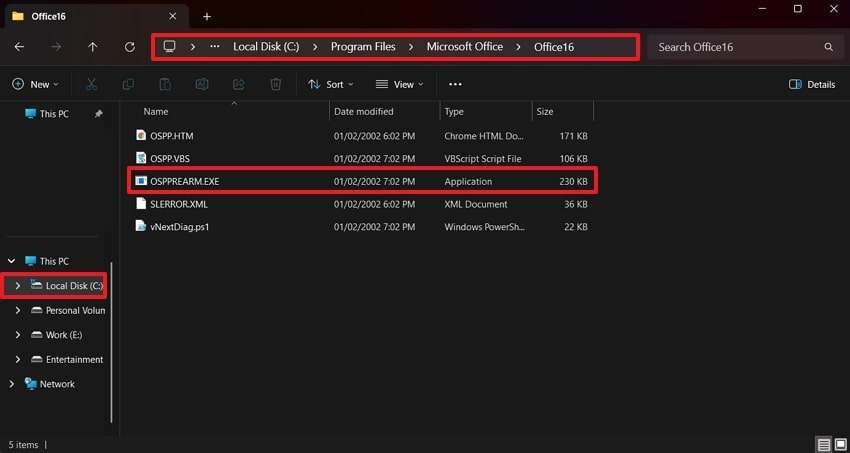This screenshot has width=850, height=453.
Task: Click the Delete trash icon
Action: pos(275,85)
